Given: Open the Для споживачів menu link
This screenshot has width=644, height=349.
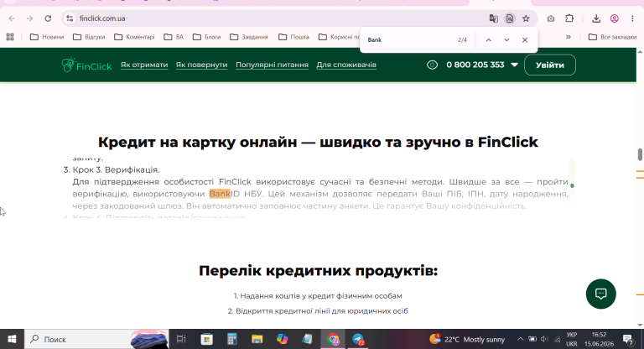Looking at the screenshot, I should click(346, 65).
